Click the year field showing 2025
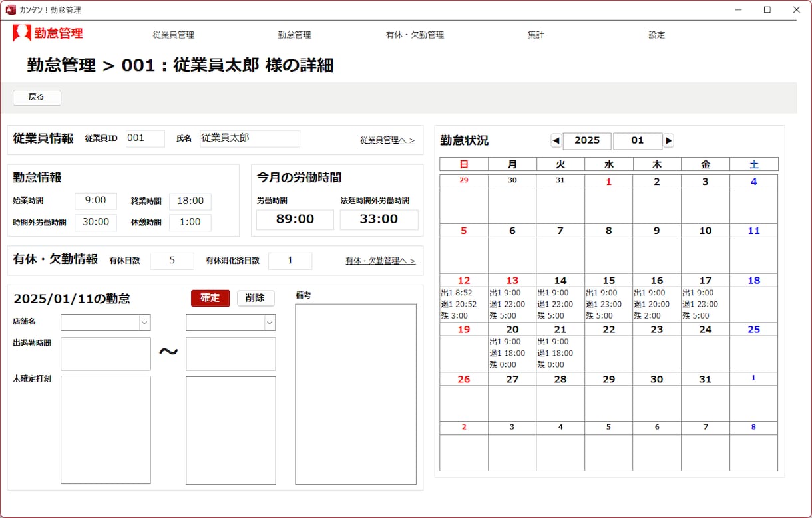812x518 pixels. click(x=587, y=140)
